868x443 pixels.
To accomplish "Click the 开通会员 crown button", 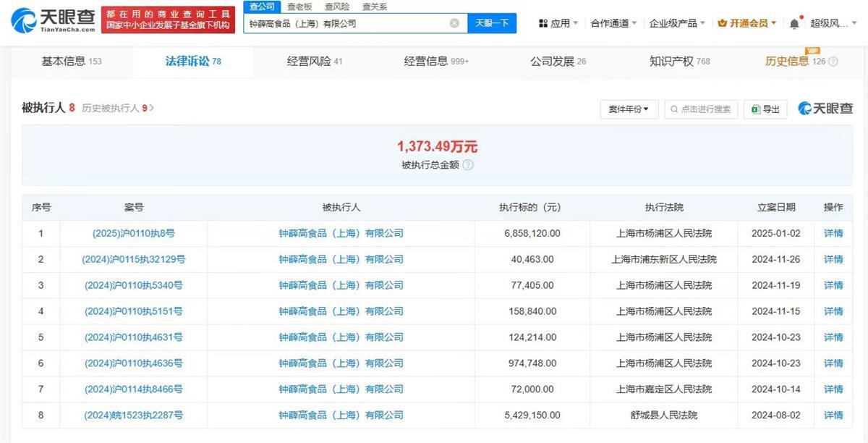I will pos(746,23).
